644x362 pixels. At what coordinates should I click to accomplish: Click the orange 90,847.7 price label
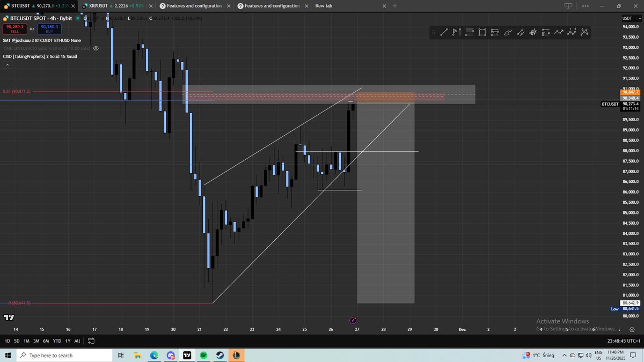point(630,92)
